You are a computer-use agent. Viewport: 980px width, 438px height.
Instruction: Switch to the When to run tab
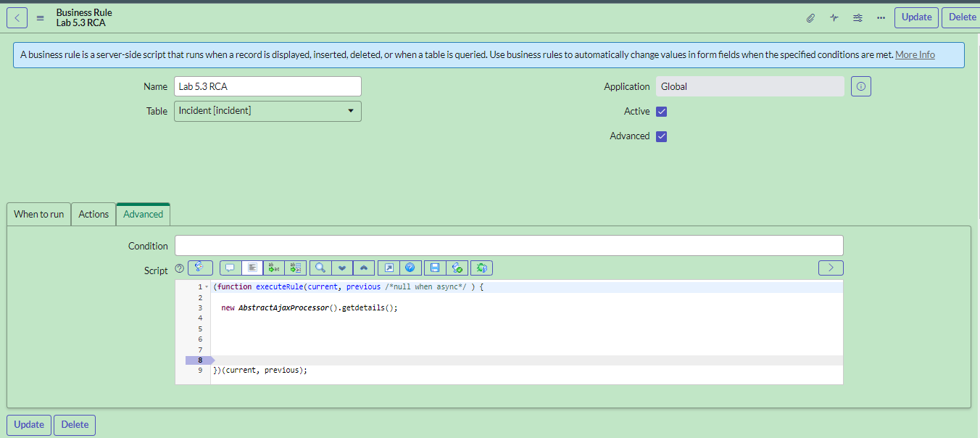click(39, 214)
